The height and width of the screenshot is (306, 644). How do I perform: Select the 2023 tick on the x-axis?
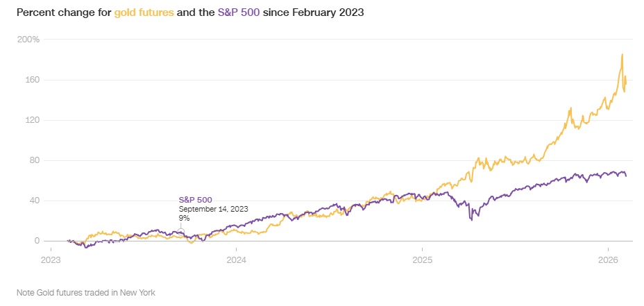click(x=51, y=260)
